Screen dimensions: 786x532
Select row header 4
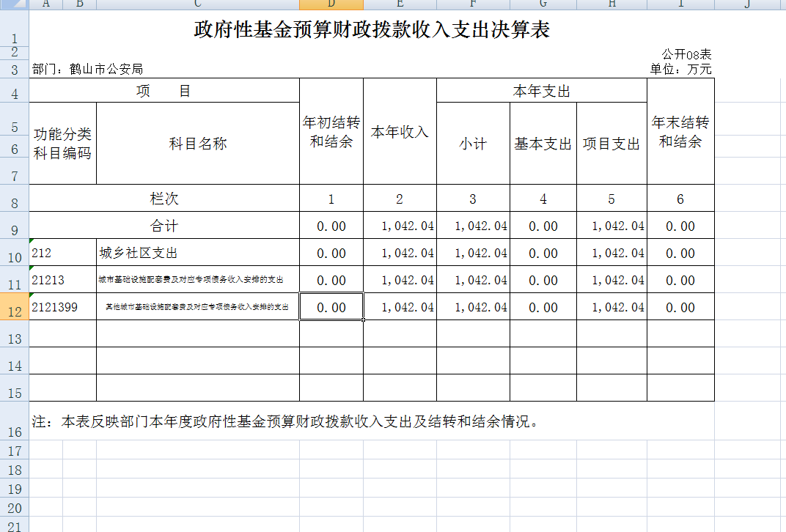point(15,91)
